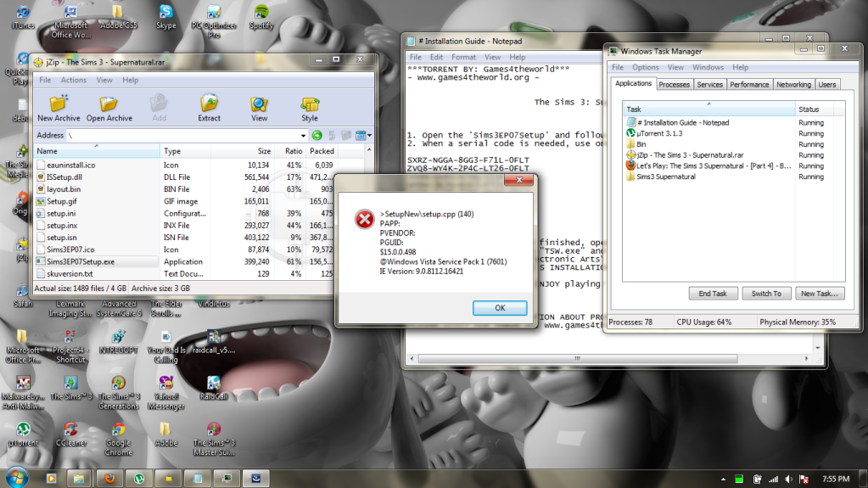This screenshot has width=868, height=488.
Task: Click End Task button in Task Manager
Action: click(713, 294)
